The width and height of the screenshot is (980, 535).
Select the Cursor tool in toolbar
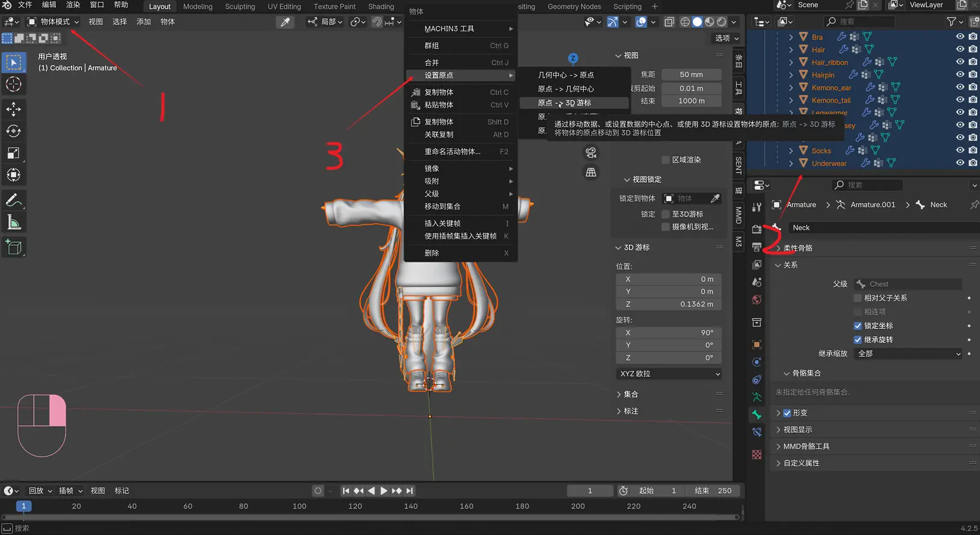[x=13, y=84]
